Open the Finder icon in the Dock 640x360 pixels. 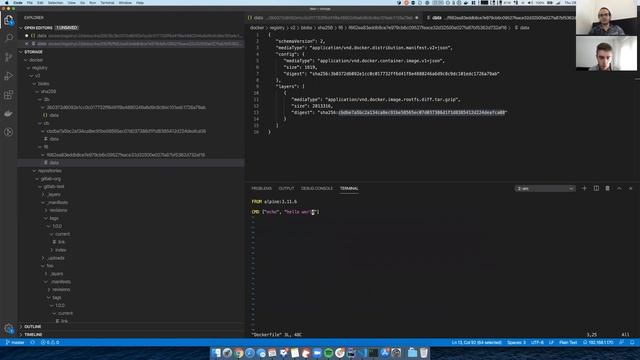click(216, 353)
